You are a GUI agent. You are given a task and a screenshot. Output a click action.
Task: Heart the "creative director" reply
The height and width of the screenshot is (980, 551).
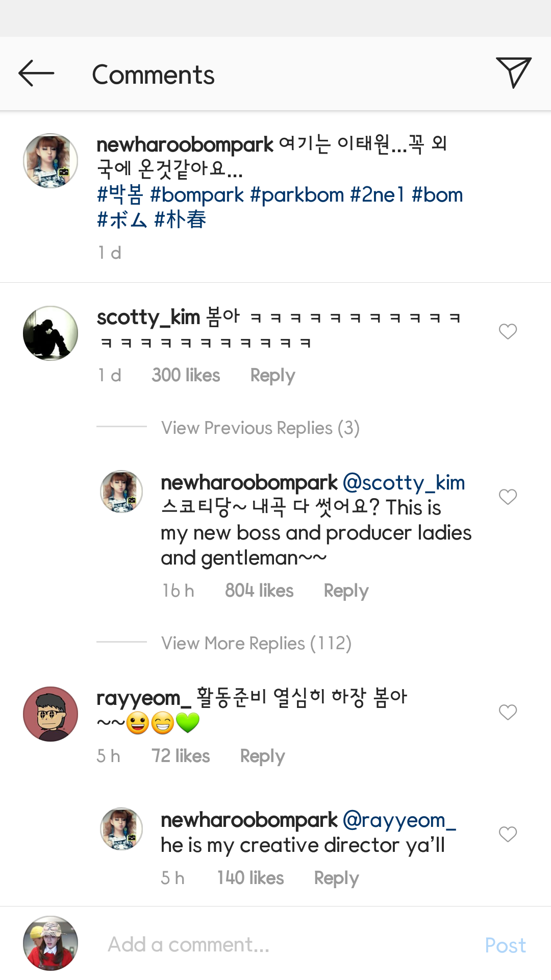(508, 834)
